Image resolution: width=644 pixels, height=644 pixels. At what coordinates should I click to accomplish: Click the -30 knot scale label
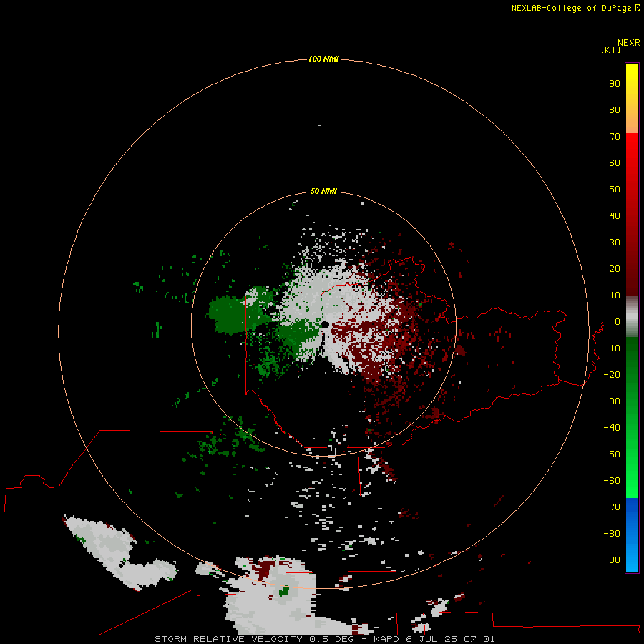coord(612,401)
